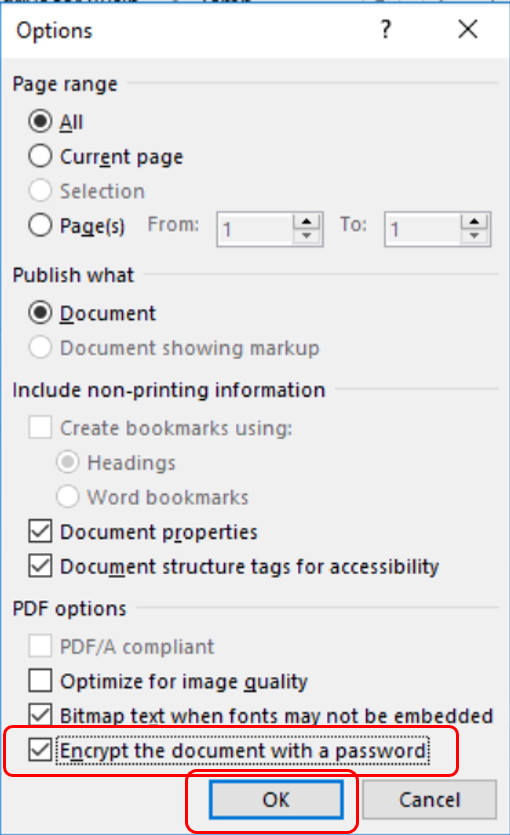The image size is (510, 835).
Task: Enable Optimize for image quality
Action: coord(40,681)
